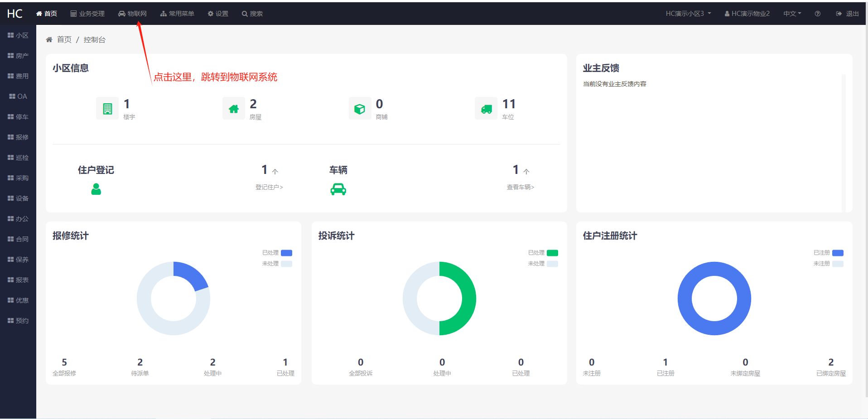The height and width of the screenshot is (419, 868).
Task: Click the blue slice of 报修统计 donut
Action: click(x=190, y=274)
